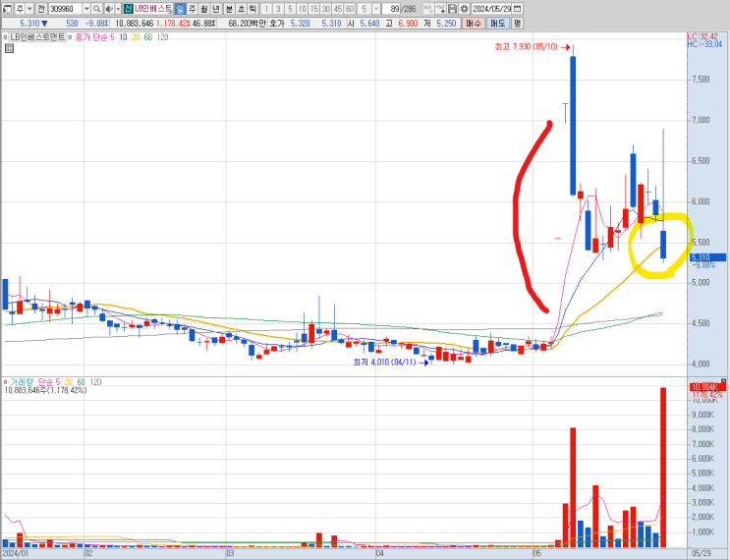
Task: Select the 년 yearly period tab
Action: point(216,9)
